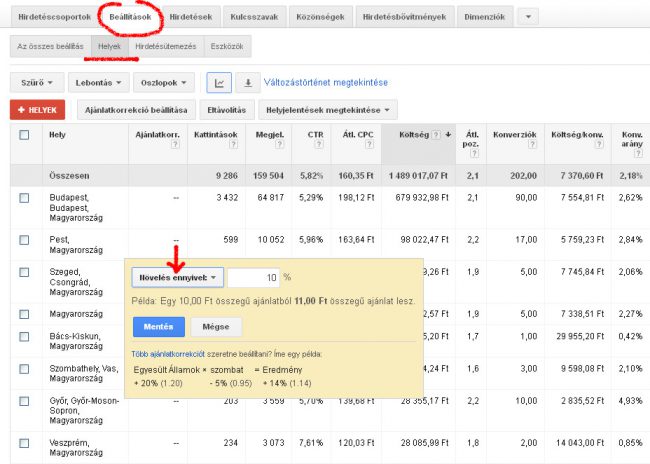Select the Az összes beállítás sub-tab
Viewport: 650px width, 464px height.
[51, 46]
